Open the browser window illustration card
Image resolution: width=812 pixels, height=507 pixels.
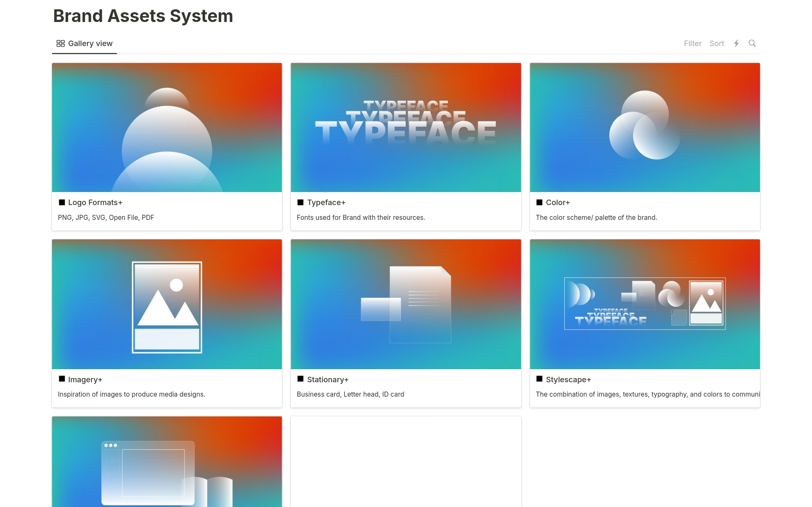[x=167, y=462]
